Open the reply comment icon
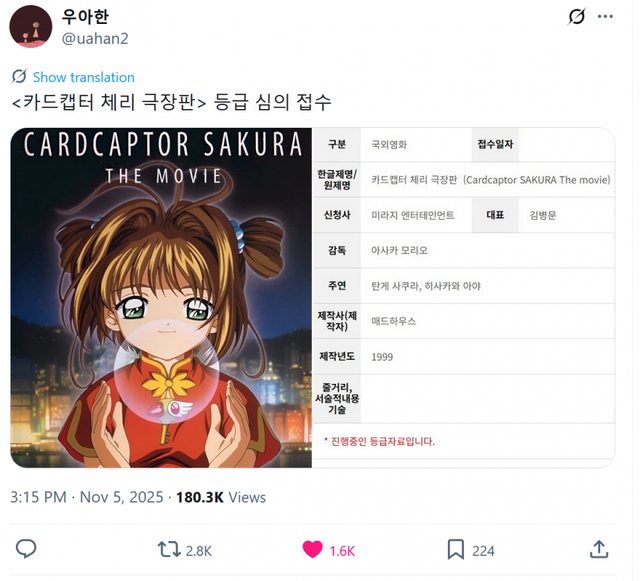Image resolution: width=640 pixels, height=581 pixels. pyautogui.click(x=26, y=549)
